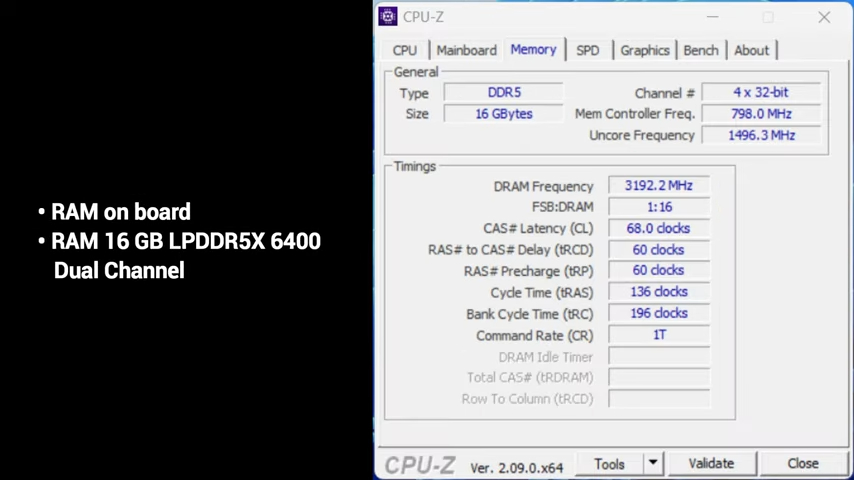Switch to the CPU tab
Screen dimensions: 854x480
405,51
